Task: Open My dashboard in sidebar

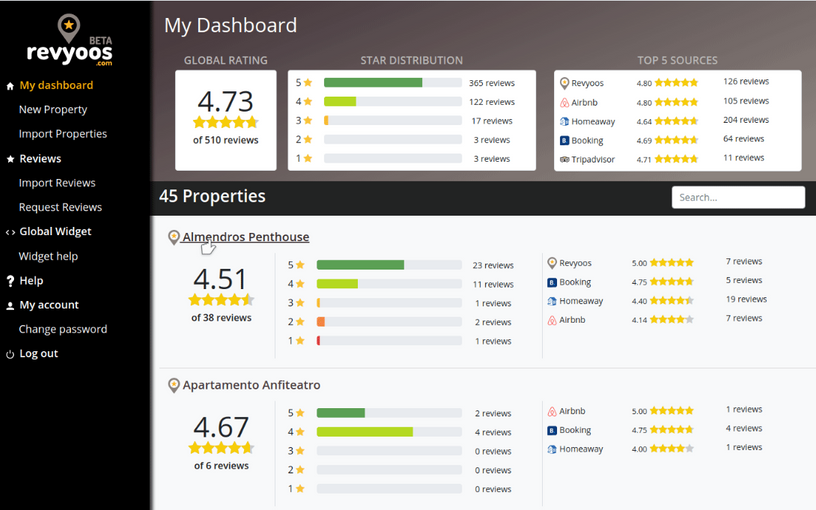Action: [56, 85]
